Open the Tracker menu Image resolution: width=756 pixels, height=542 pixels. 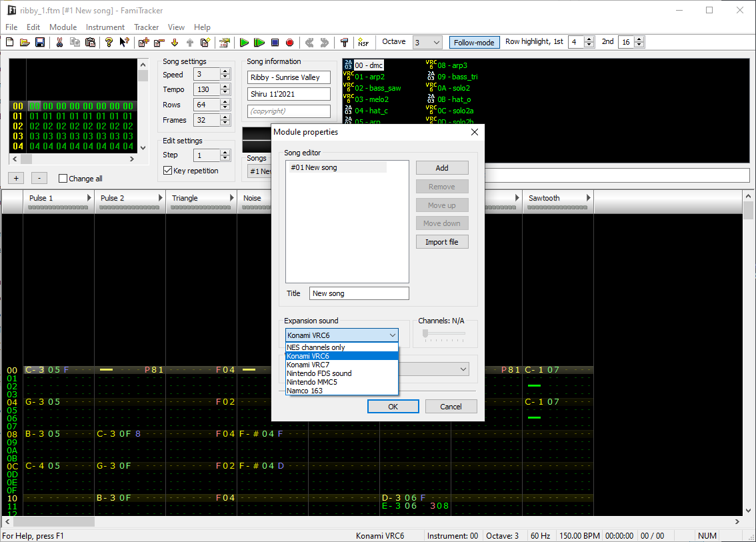(x=146, y=27)
